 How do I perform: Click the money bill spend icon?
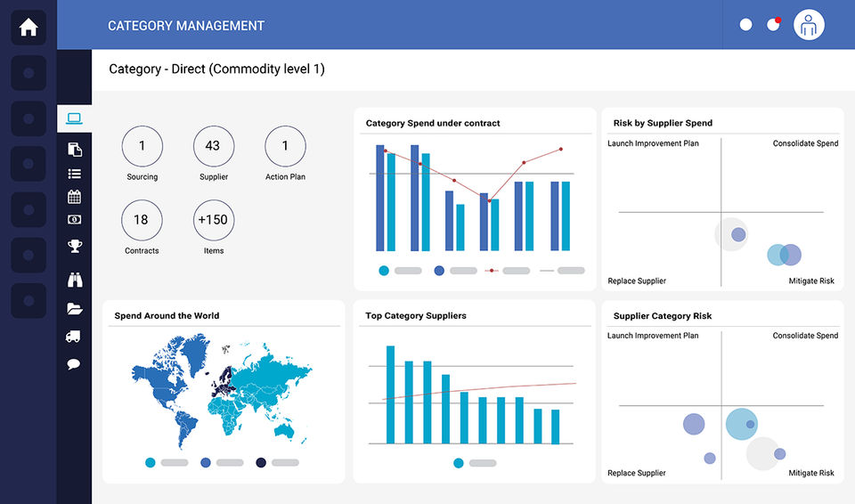tap(75, 219)
